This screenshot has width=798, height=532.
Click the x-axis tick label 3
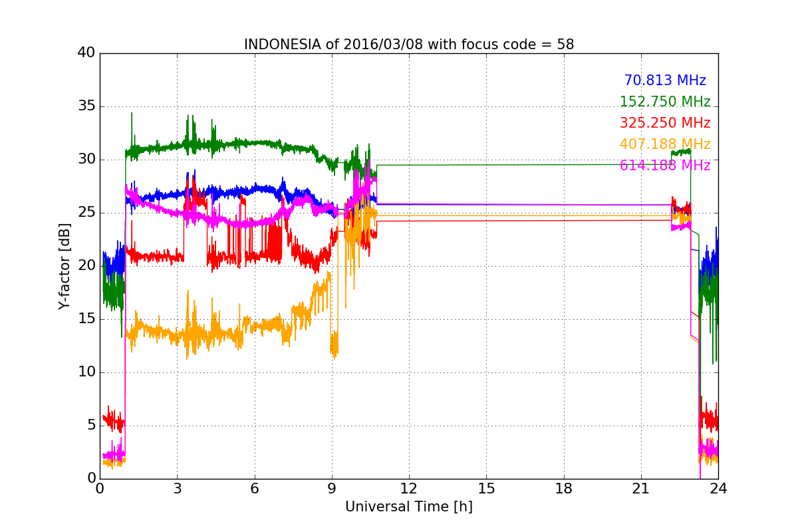point(177,489)
